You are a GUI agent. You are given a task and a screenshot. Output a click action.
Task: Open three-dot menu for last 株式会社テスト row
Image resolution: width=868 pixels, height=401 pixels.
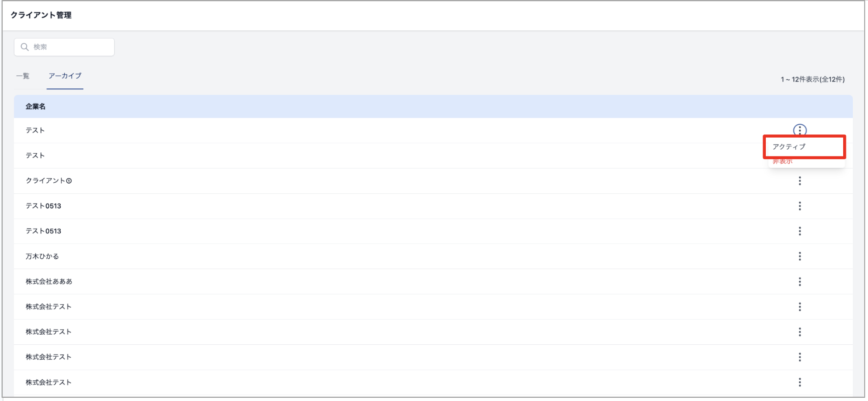point(799,382)
